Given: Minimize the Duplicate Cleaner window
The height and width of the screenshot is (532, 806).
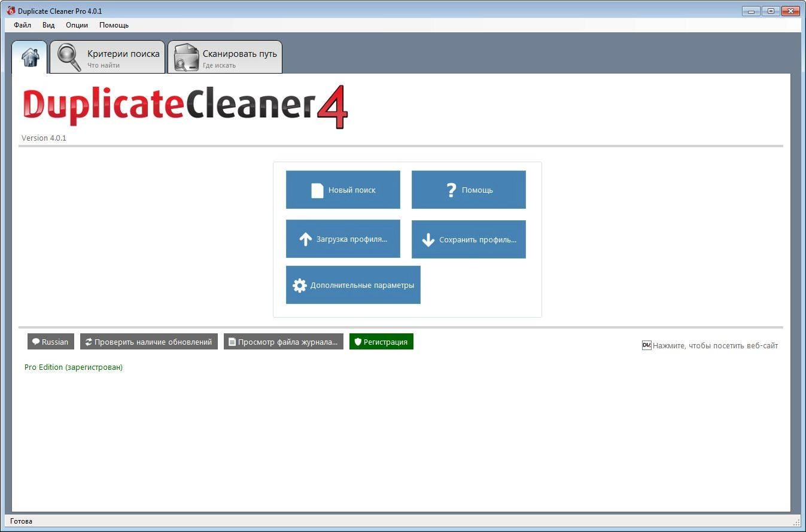Looking at the screenshot, I should coord(750,11).
